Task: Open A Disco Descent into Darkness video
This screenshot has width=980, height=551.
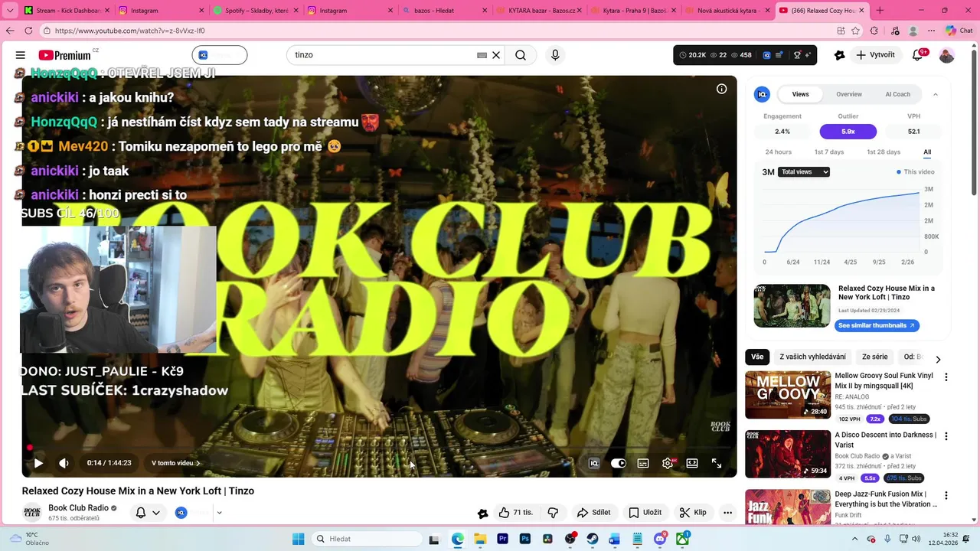Action: pos(788,454)
